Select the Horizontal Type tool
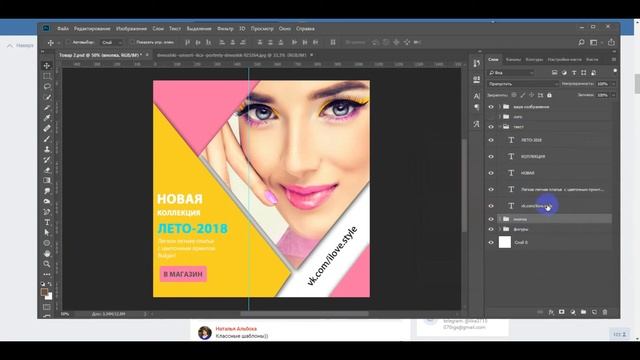 click(47, 222)
